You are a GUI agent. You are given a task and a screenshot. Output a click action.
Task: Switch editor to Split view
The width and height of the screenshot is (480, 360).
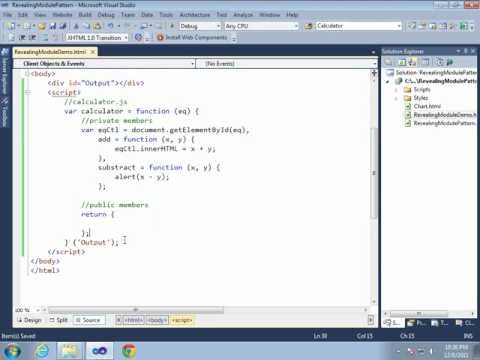point(59,320)
